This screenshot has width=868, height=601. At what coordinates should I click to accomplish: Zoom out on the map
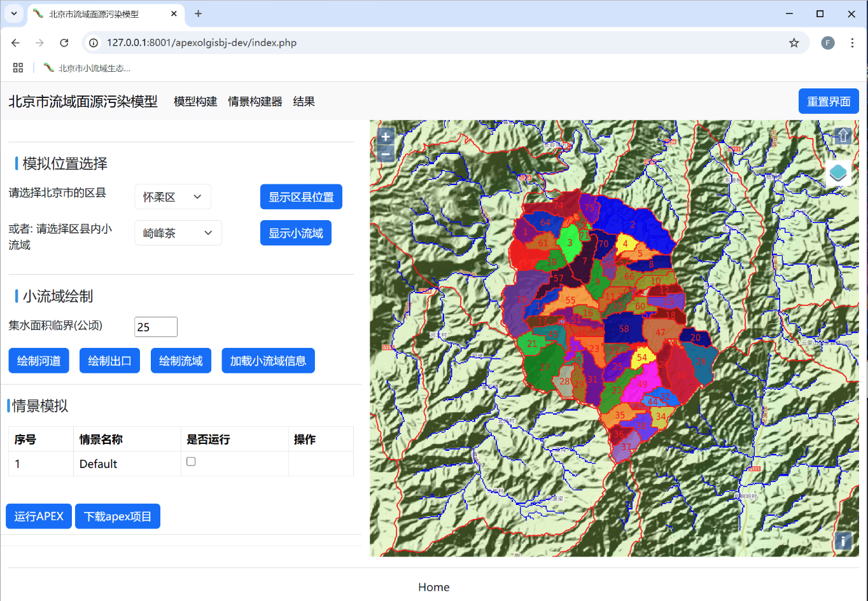[x=385, y=154]
